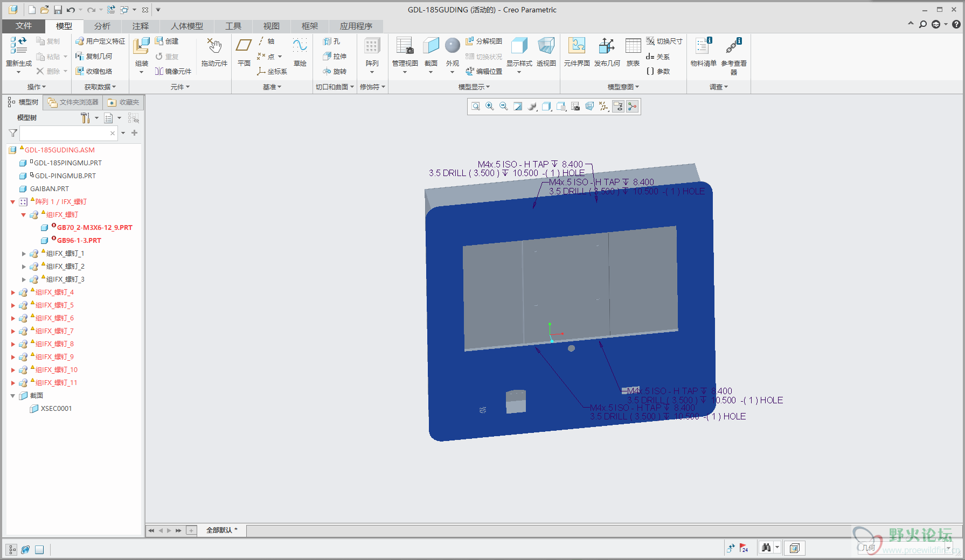The width and height of the screenshot is (965, 560).
Task: Create a datum Plane
Action: pyautogui.click(x=244, y=46)
